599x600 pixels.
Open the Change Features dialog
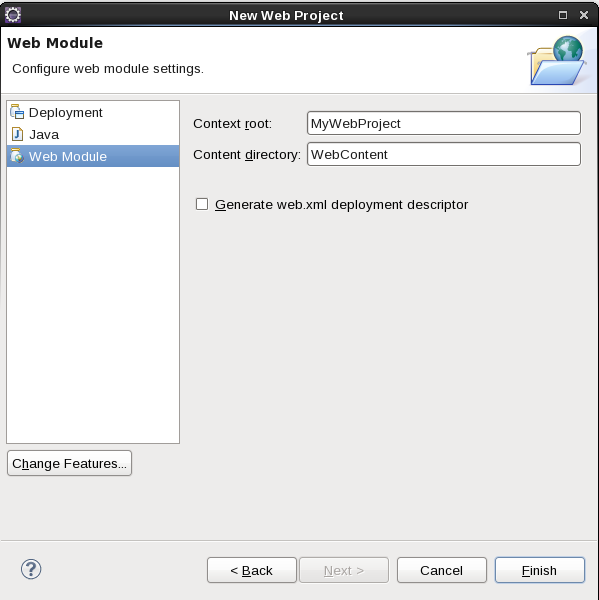coord(69,463)
